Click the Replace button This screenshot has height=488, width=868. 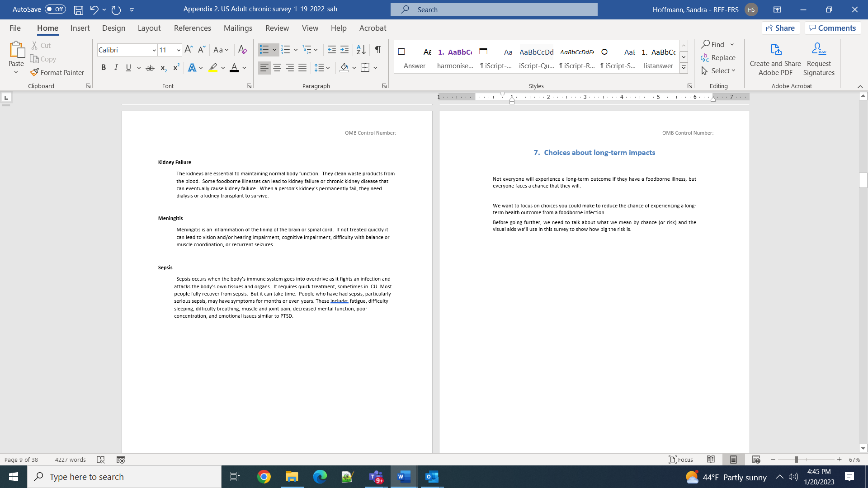(x=718, y=57)
